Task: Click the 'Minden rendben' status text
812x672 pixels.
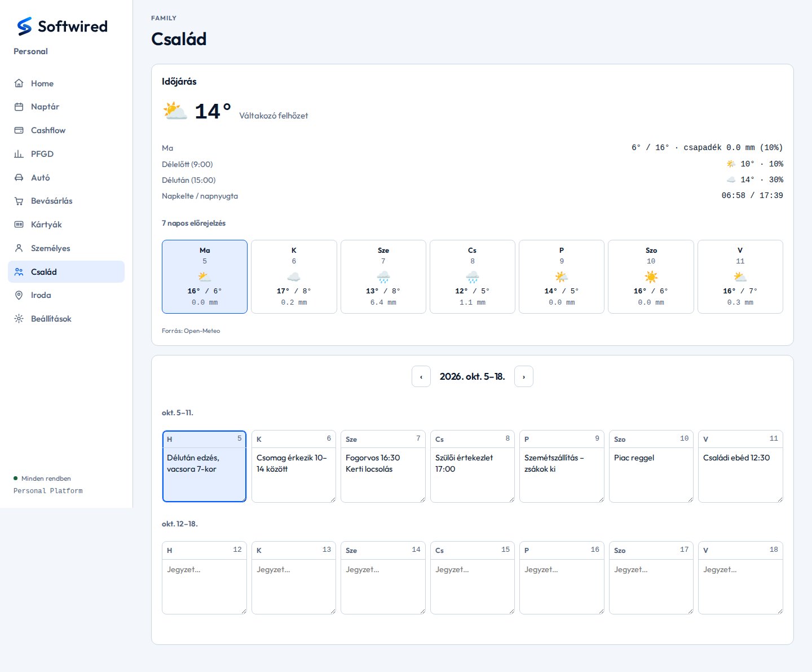Action: (x=46, y=478)
